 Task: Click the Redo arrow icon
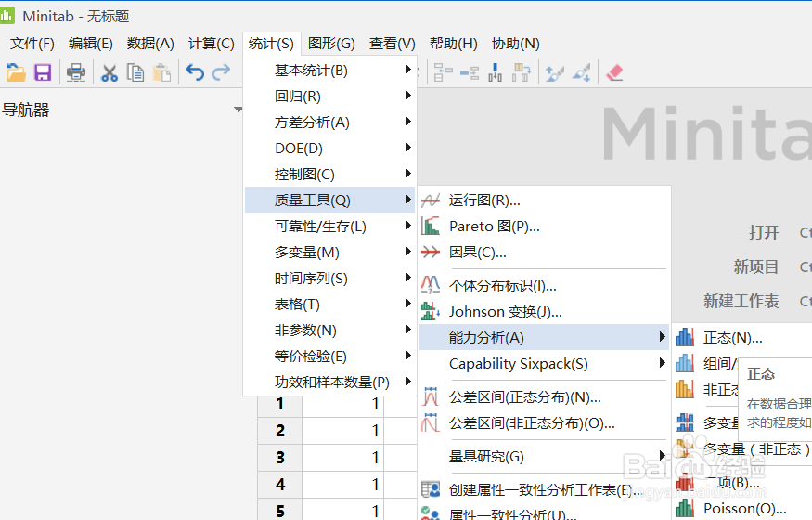221,72
